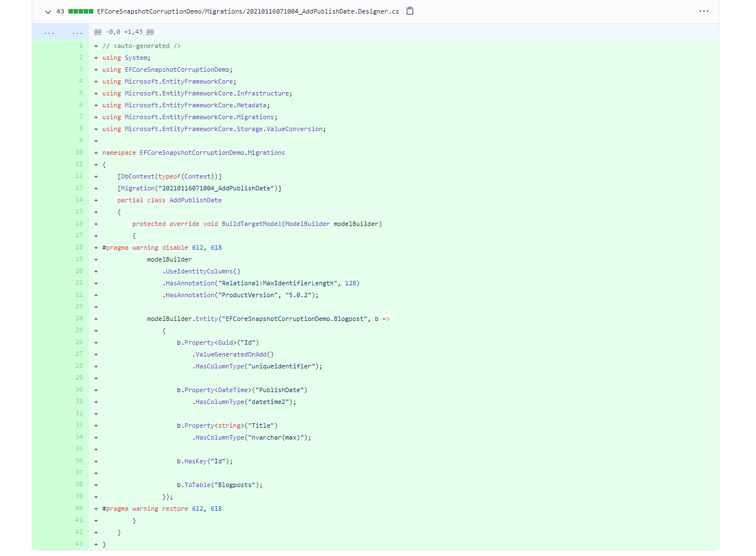Image resolution: width=756 pixels, height=556 pixels.
Task: Click the 43 changed lines count
Action: click(x=61, y=11)
